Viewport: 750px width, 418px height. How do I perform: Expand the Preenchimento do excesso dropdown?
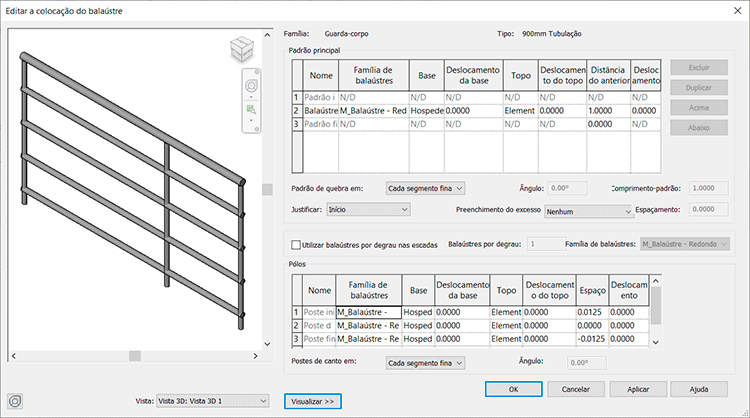point(588,211)
